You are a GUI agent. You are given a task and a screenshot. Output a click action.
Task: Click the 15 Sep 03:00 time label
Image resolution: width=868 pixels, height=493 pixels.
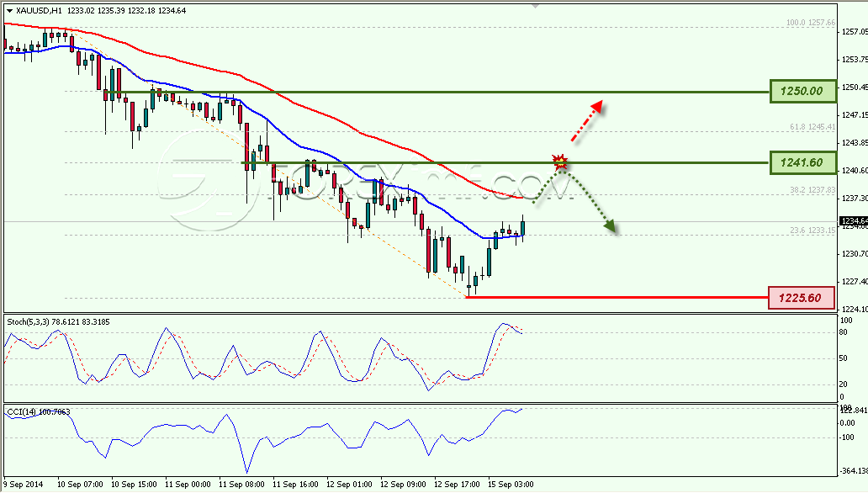(511, 484)
